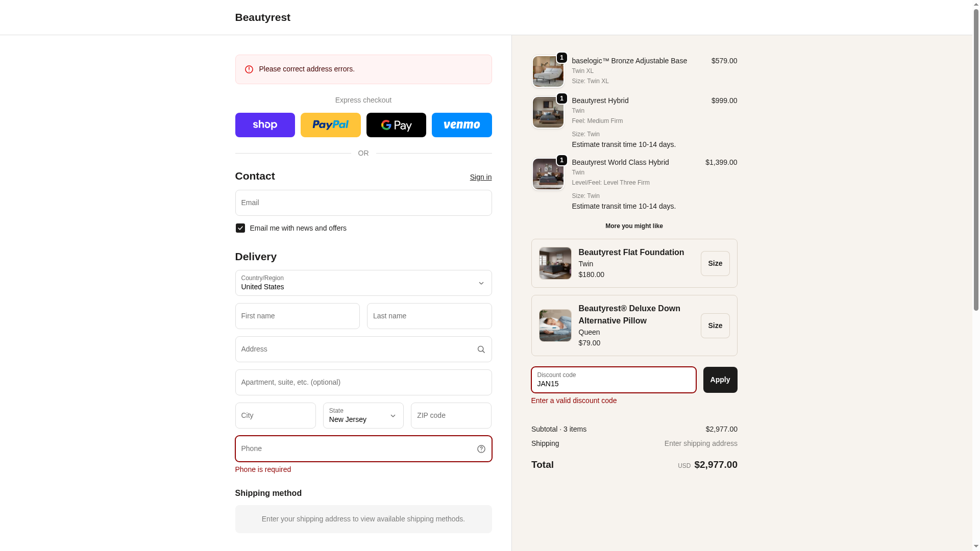Check out using Venmo
The width and height of the screenshot is (980, 551).
coord(462,125)
